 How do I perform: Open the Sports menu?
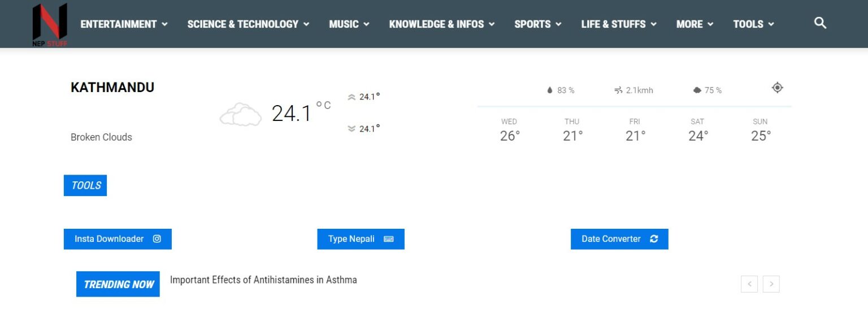pos(537,24)
